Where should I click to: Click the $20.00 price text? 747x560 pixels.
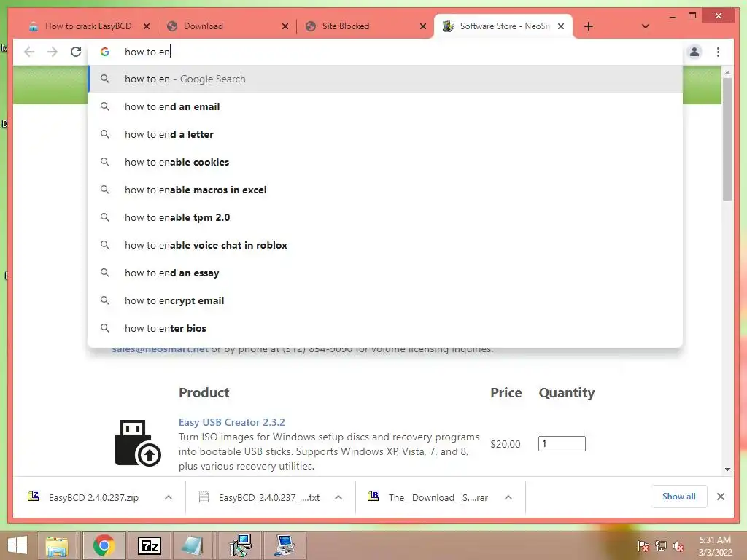click(x=505, y=444)
